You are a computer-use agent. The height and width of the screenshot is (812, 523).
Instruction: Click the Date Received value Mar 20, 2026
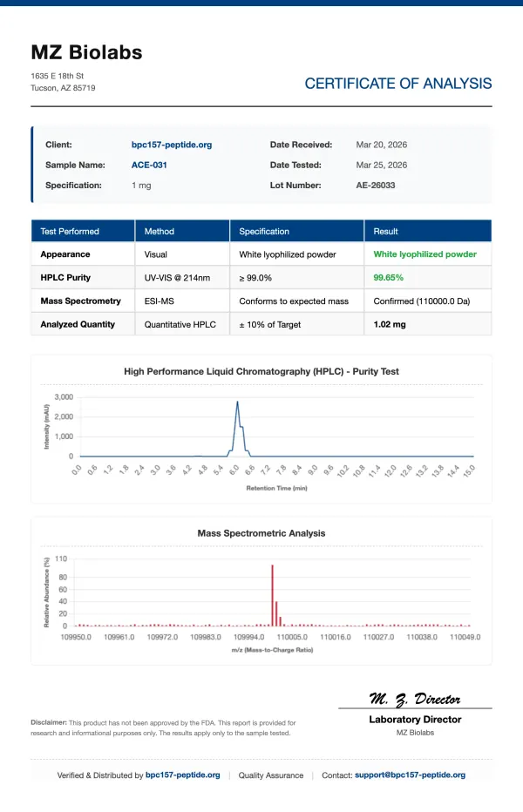pyautogui.click(x=382, y=145)
